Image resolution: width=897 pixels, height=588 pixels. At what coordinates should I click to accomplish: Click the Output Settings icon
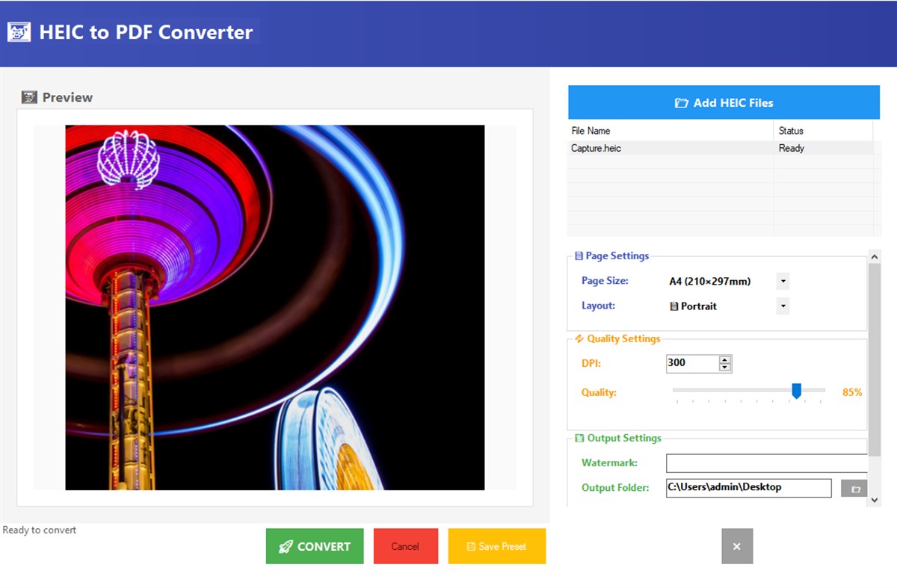tap(579, 438)
